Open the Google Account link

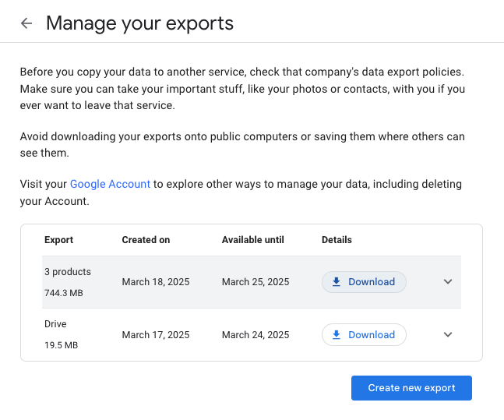click(x=110, y=184)
